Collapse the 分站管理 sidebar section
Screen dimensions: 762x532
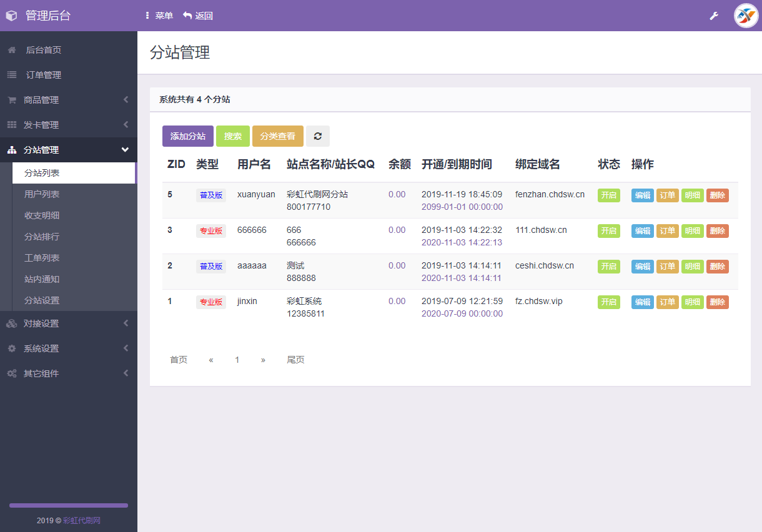tap(69, 149)
